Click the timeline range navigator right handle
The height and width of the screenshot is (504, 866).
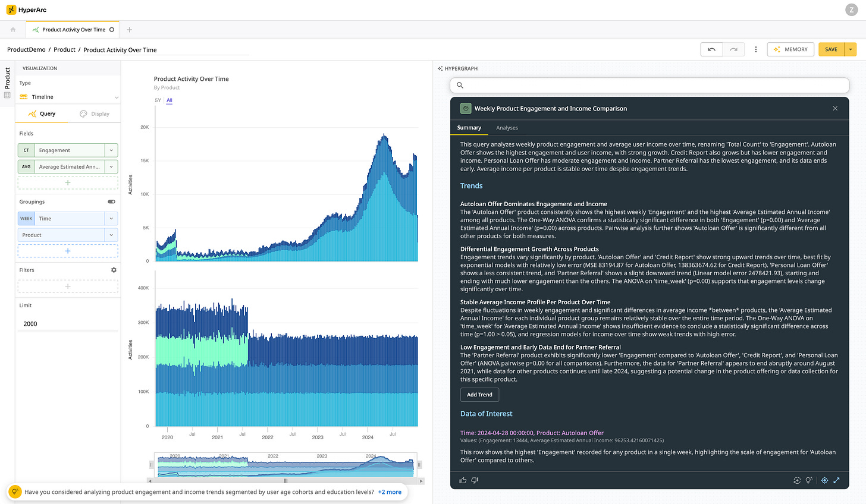pyautogui.click(x=419, y=465)
